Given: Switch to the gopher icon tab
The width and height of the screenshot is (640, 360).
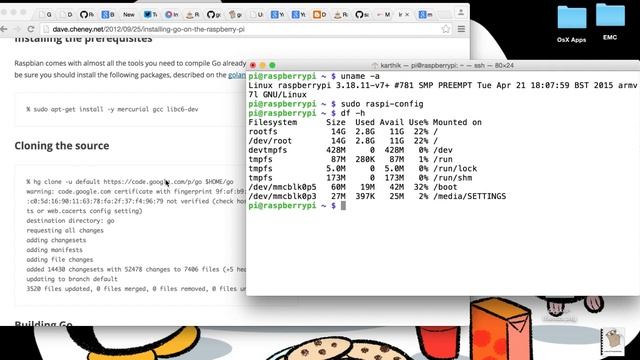Looking at the screenshot, I should coord(235,15).
